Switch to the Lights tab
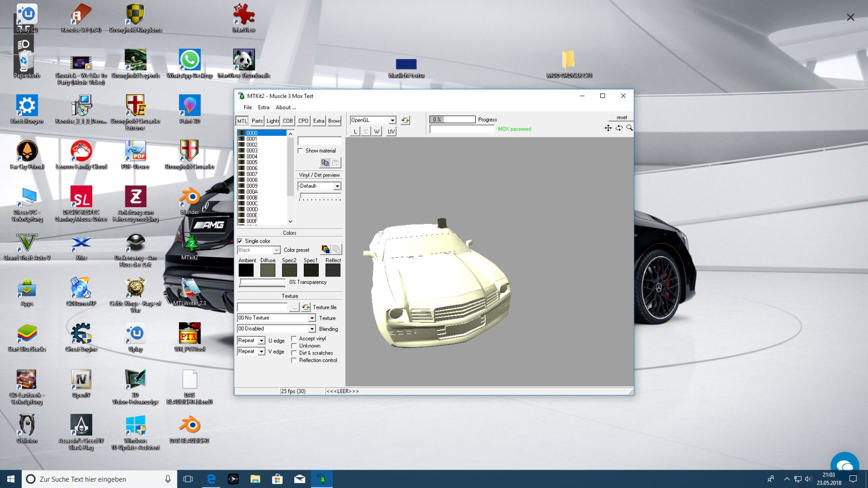The height and width of the screenshot is (488, 868). point(272,121)
